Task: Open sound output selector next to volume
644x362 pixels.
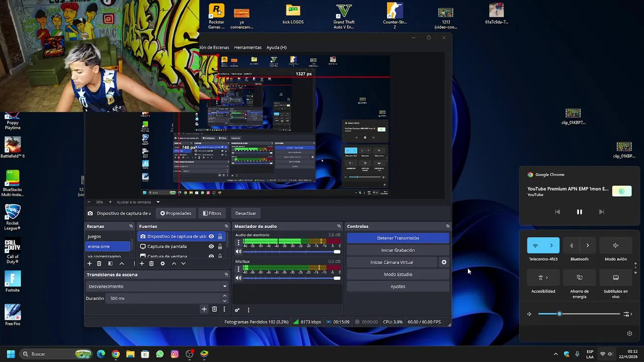Action: click(x=627, y=314)
